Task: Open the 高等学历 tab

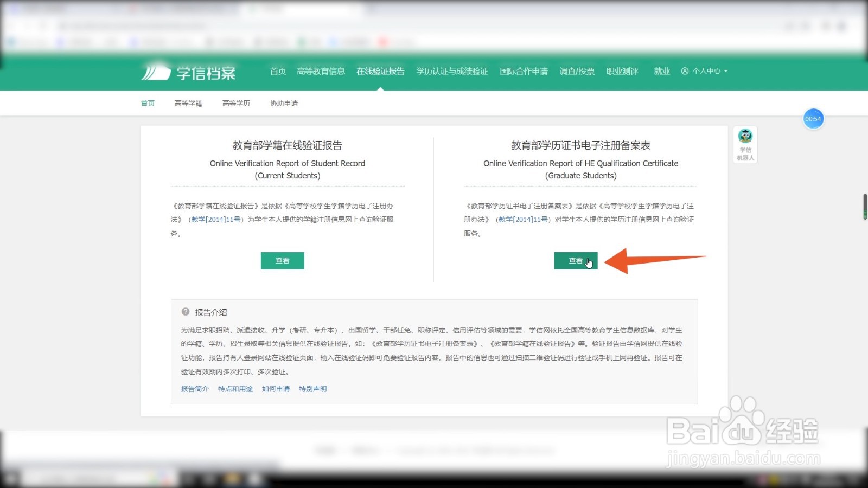Action: pos(235,103)
